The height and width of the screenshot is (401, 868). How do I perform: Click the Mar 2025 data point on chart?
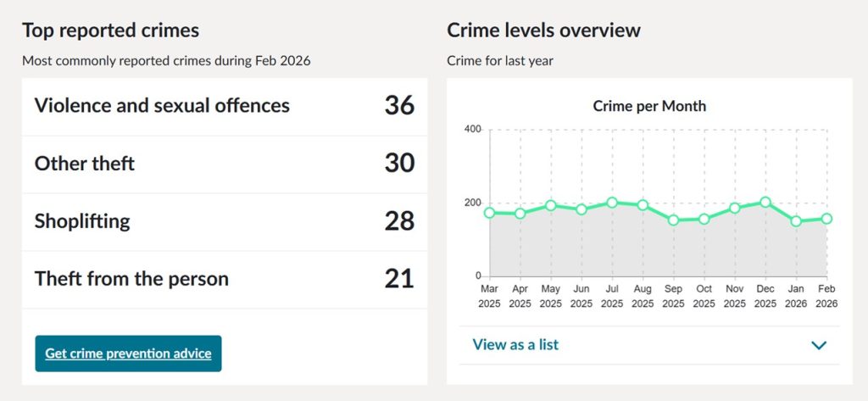click(489, 213)
